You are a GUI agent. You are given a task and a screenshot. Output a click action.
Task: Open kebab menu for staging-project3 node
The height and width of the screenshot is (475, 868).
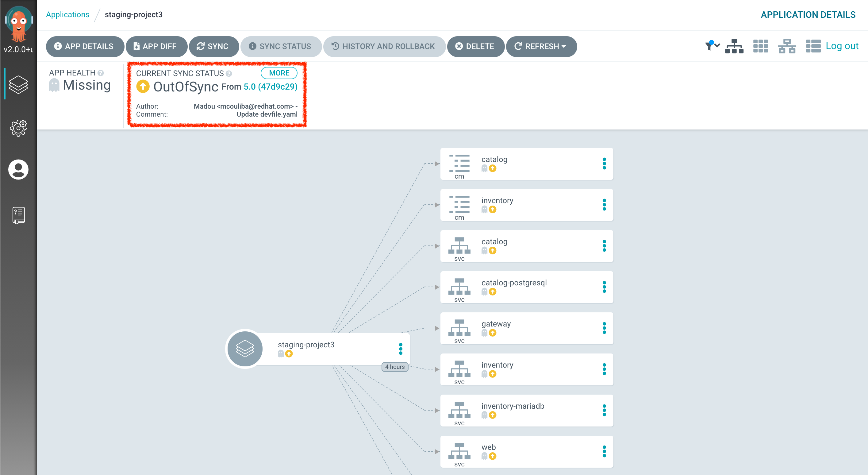click(400, 349)
